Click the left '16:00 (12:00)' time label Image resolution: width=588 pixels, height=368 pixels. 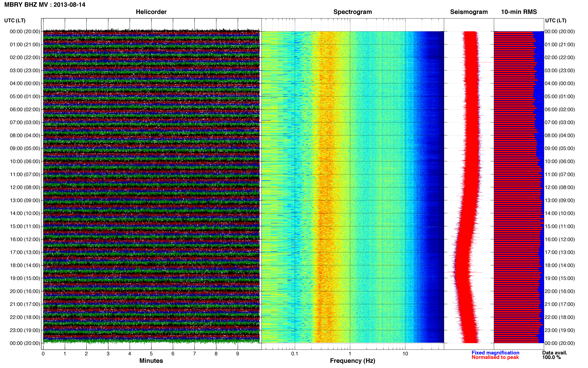[25, 239]
